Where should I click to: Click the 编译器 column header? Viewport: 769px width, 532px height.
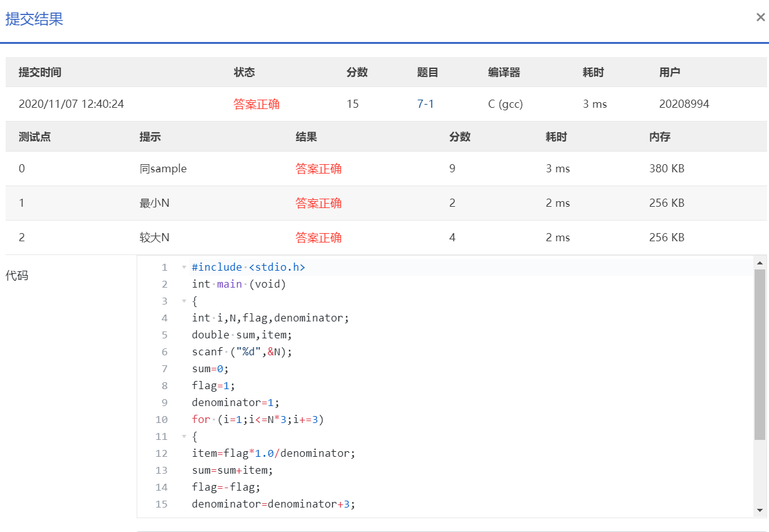pos(504,72)
